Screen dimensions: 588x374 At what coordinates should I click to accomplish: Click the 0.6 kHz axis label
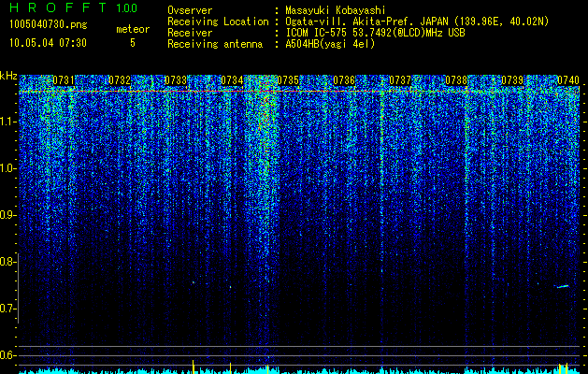[x=7, y=355]
